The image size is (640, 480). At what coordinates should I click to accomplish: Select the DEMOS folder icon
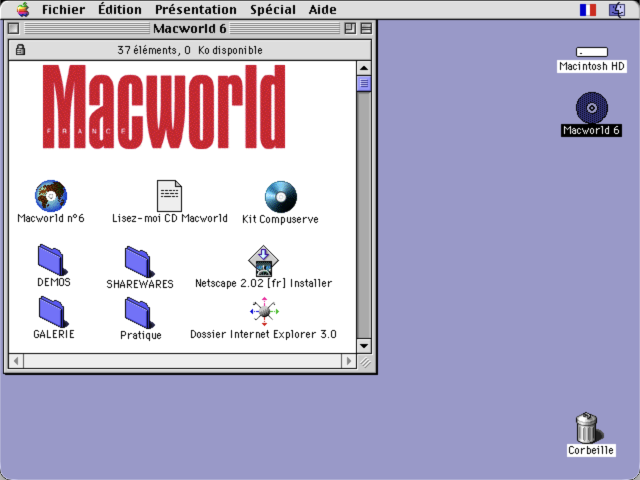[x=52, y=260]
